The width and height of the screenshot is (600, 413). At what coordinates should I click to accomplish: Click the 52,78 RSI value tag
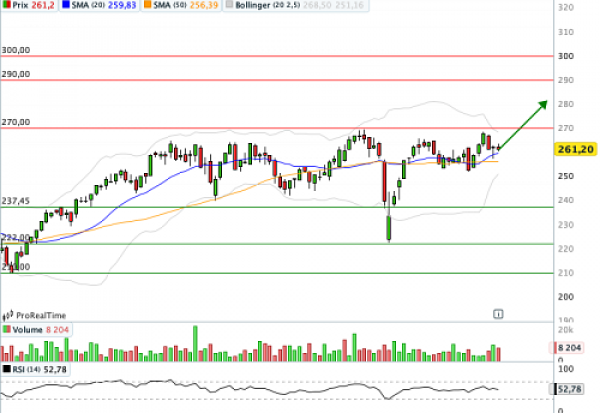point(573,389)
